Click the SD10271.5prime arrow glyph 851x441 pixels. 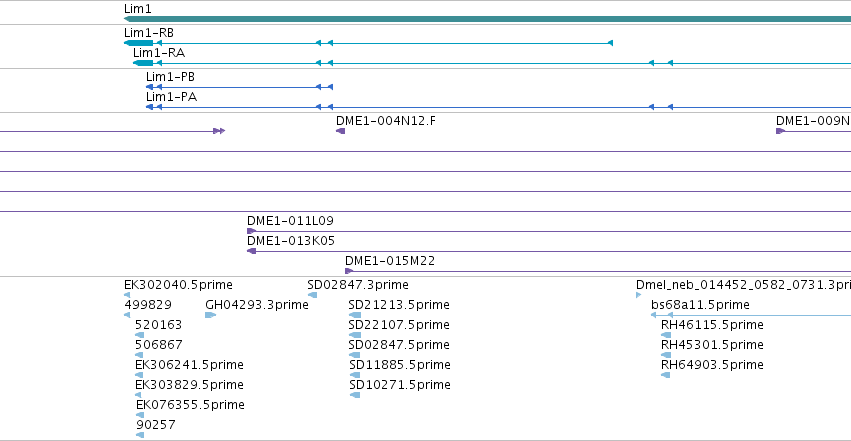pyautogui.click(x=355, y=395)
